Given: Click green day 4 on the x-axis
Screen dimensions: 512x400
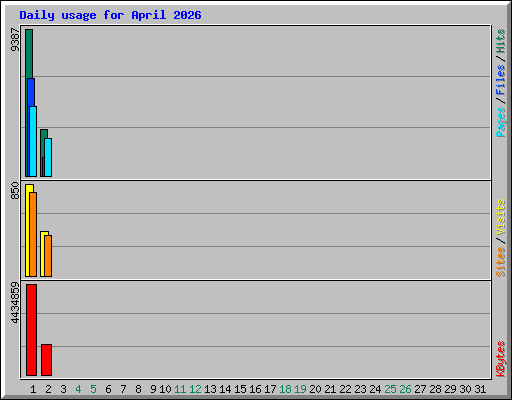Looking at the screenshot, I should click(78, 389).
